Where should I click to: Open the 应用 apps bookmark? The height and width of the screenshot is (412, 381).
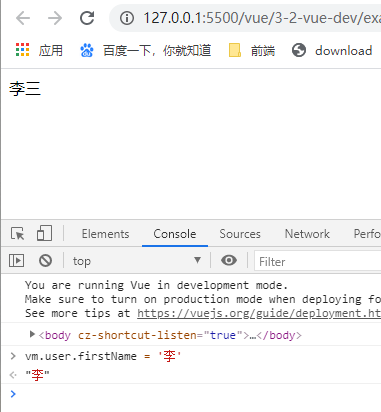pos(39,50)
